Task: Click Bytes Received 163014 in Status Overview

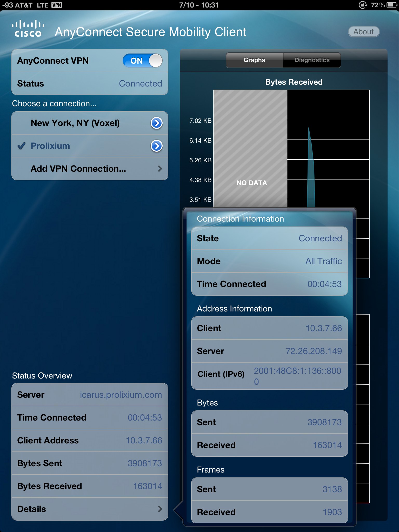Action: (x=90, y=486)
